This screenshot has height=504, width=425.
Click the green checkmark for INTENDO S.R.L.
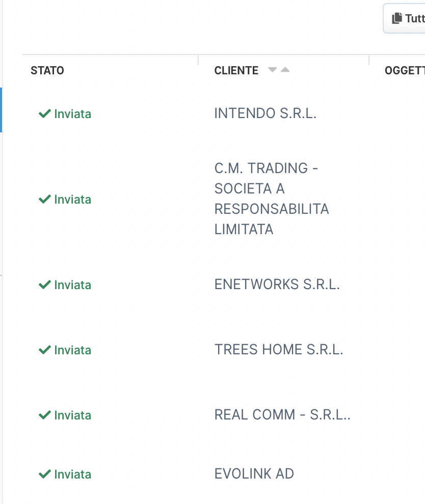click(x=45, y=114)
